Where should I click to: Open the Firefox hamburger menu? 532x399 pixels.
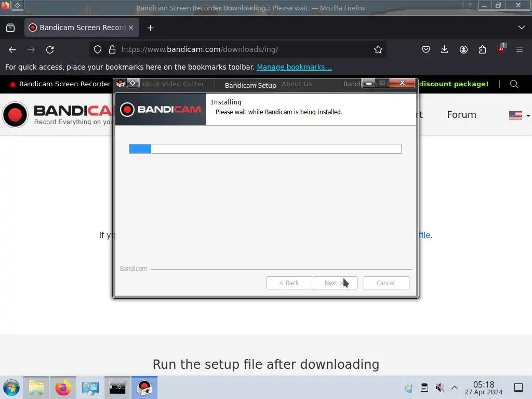[520, 49]
